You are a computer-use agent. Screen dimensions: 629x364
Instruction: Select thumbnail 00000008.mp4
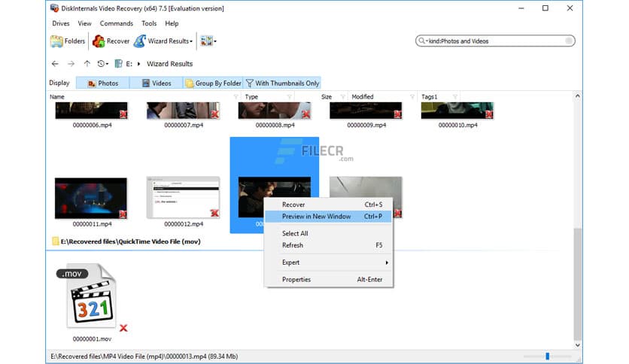275,111
